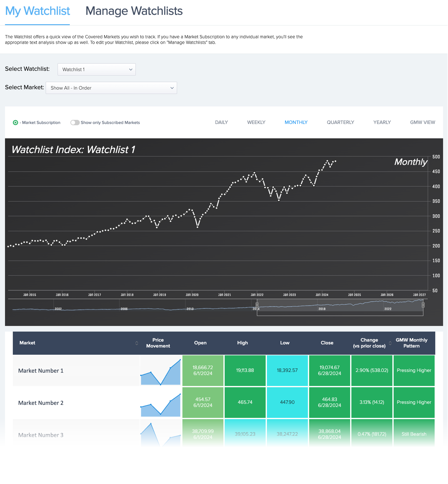Switch to the DAILY timeframe
This screenshot has height=484, width=448.
pyautogui.click(x=221, y=122)
